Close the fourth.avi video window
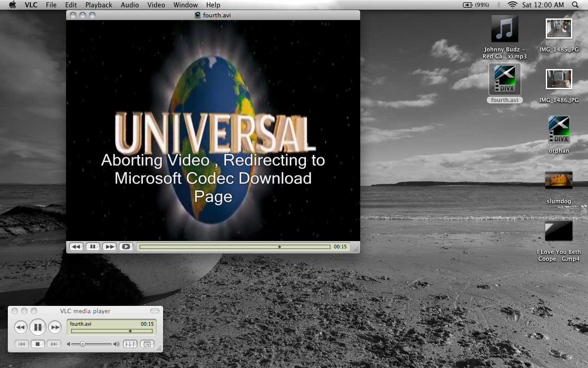The image size is (588, 368). 73,15
